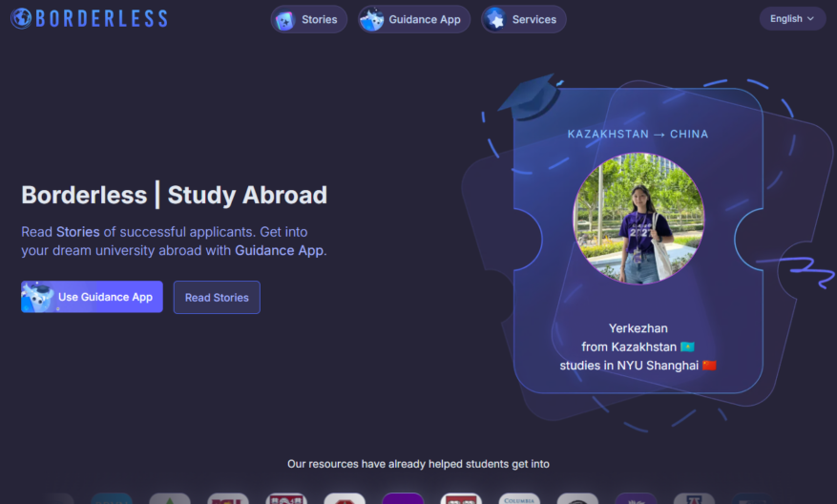Click the Borderless globe logo icon

[x=21, y=18]
